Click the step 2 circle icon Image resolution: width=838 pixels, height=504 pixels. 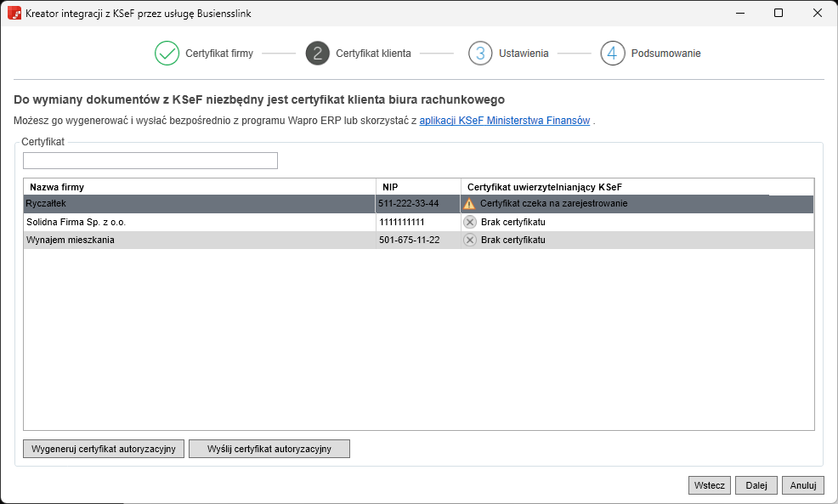[x=317, y=53]
